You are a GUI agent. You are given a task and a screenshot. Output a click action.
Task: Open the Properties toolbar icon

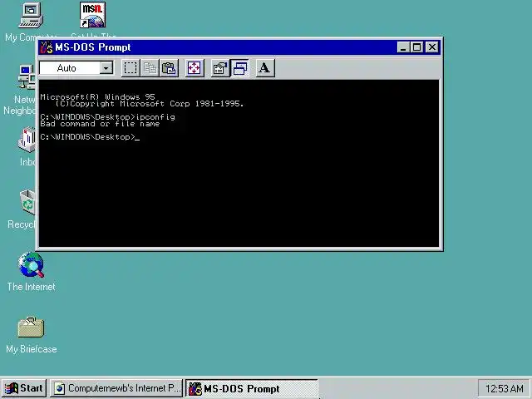click(x=219, y=68)
